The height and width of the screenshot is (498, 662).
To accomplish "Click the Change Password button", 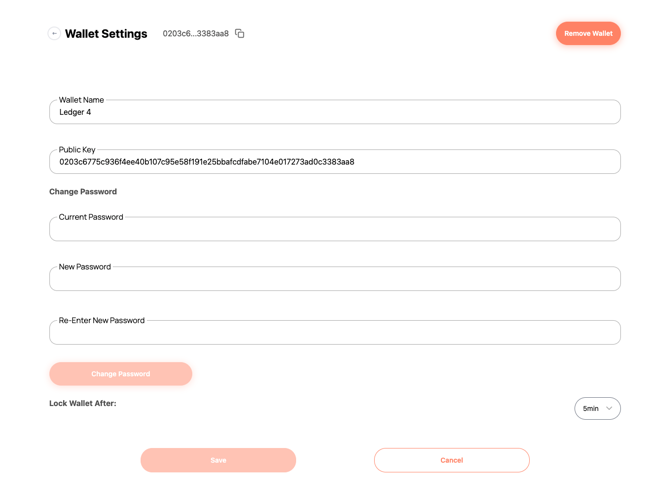I will [x=120, y=374].
